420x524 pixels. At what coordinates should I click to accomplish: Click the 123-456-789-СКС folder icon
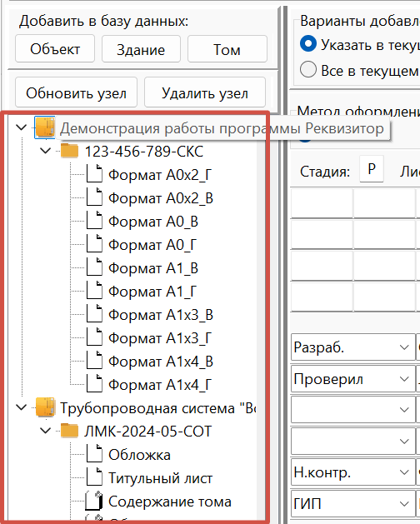click(x=69, y=151)
